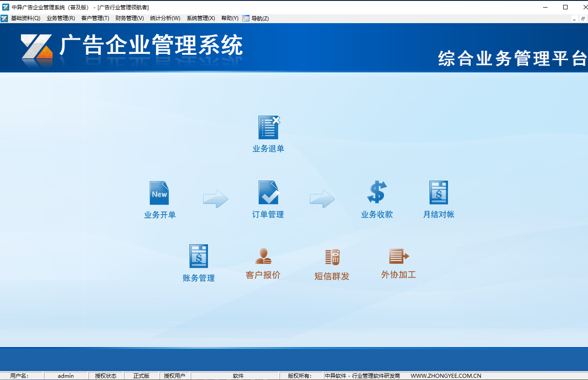Open the 外协加工 outsourcing icon
This screenshot has height=380, width=588.
(399, 256)
